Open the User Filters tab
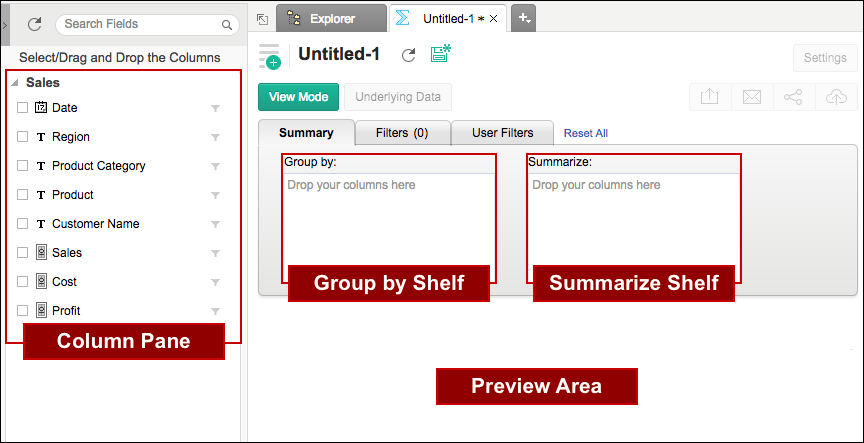The image size is (864, 443). coord(503,133)
